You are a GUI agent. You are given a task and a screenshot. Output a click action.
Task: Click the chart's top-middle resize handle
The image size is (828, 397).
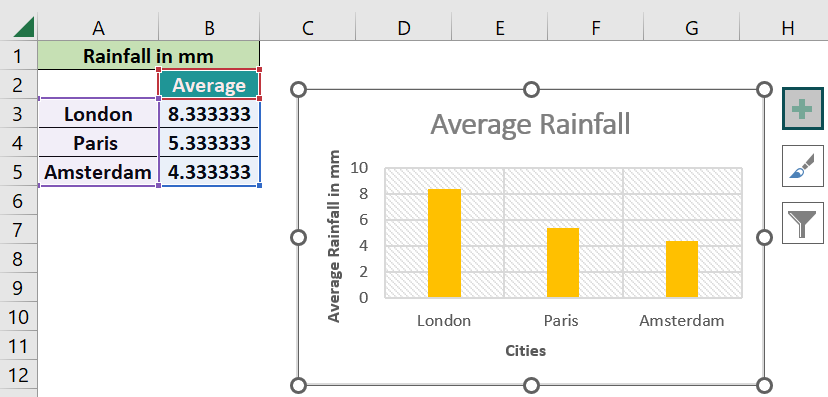(x=532, y=90)
